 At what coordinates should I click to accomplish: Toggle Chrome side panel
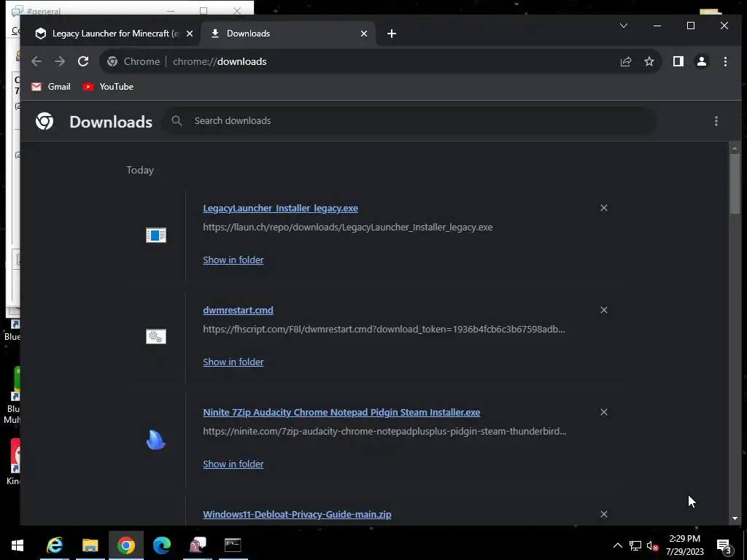(678, 61)
